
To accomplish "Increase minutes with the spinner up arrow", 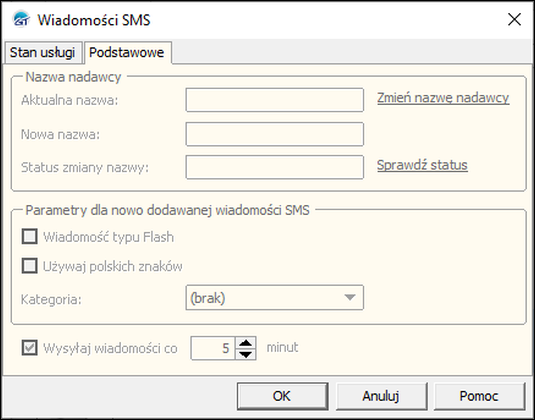I will [245, 343].
